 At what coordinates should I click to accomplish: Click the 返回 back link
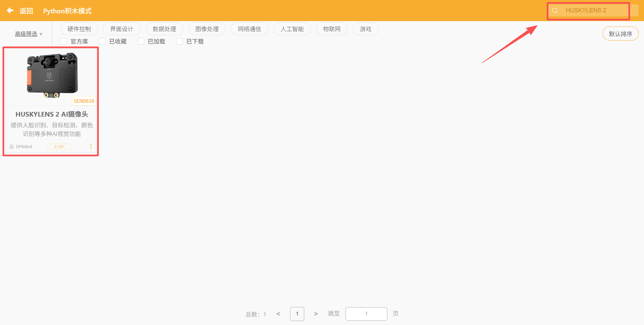26,10
